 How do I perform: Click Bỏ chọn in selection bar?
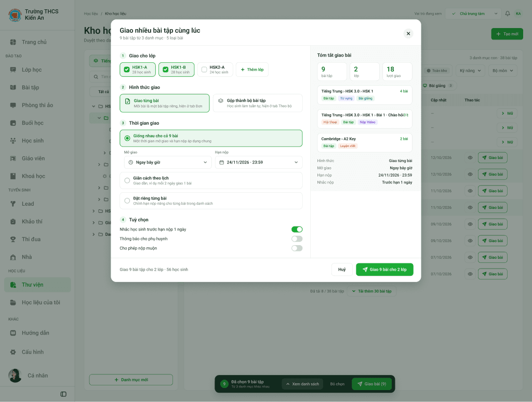[337, 384]
